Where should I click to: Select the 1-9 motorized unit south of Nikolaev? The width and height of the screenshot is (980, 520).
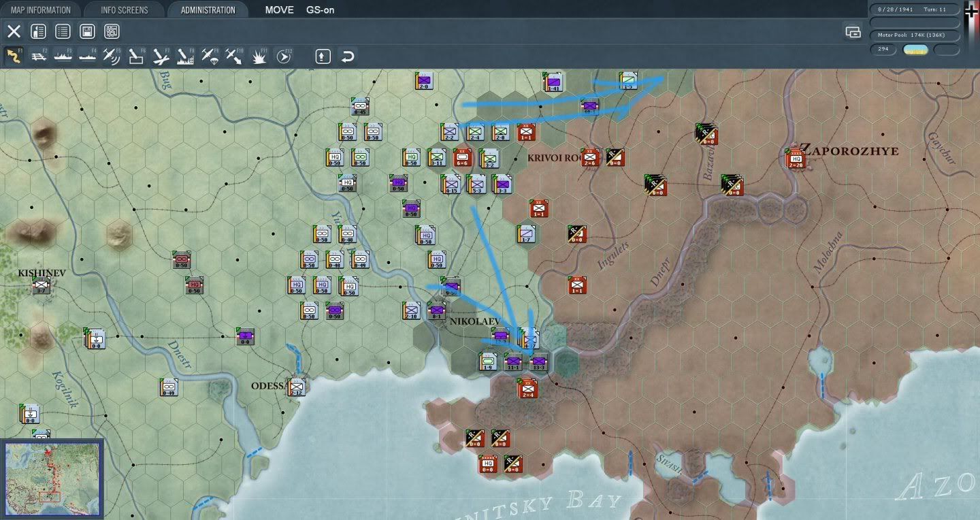pyautogui.click(x=487, y=362)
